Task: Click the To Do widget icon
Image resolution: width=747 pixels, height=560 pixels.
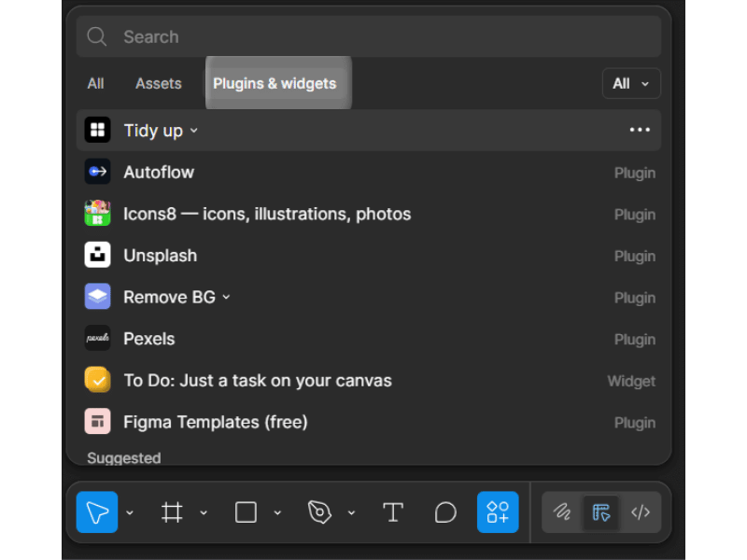Action: click(x=98, y=380)
